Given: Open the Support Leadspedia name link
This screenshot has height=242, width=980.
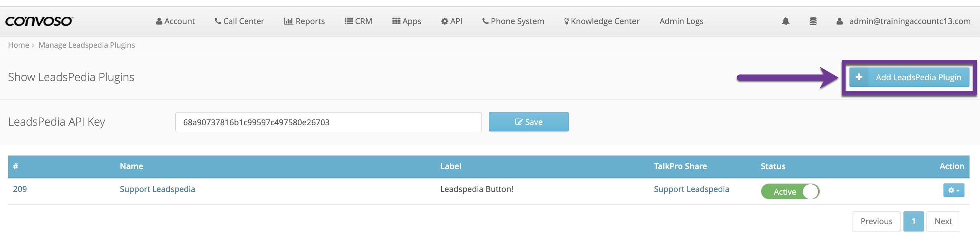Looking at the screenshot, I should 157,189.
